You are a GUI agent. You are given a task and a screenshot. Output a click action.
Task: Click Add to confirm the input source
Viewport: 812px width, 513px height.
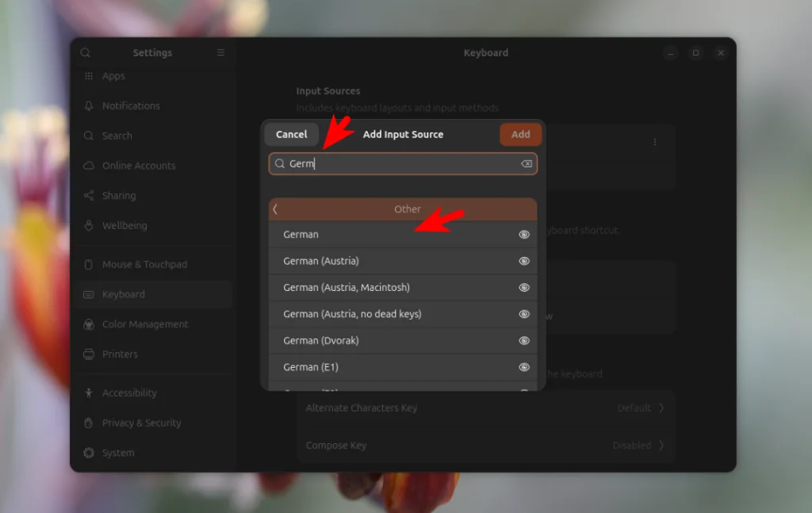(x=520, y=134)
